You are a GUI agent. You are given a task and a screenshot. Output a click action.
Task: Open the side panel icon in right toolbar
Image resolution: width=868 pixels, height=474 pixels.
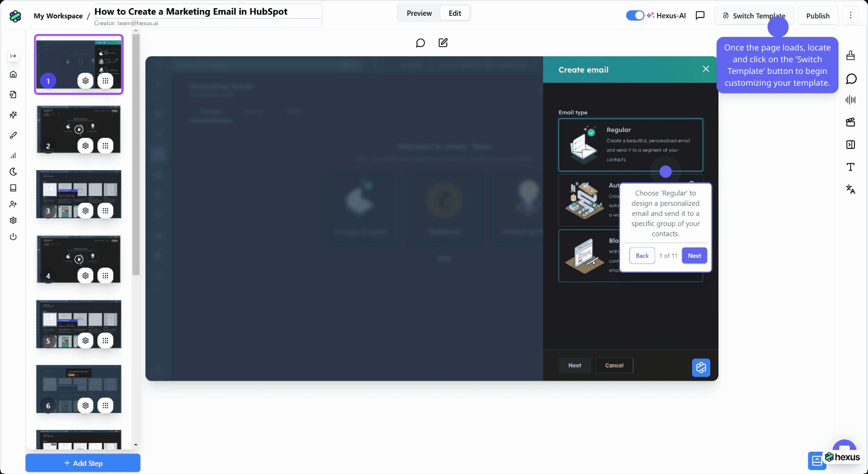pos(850,145)
